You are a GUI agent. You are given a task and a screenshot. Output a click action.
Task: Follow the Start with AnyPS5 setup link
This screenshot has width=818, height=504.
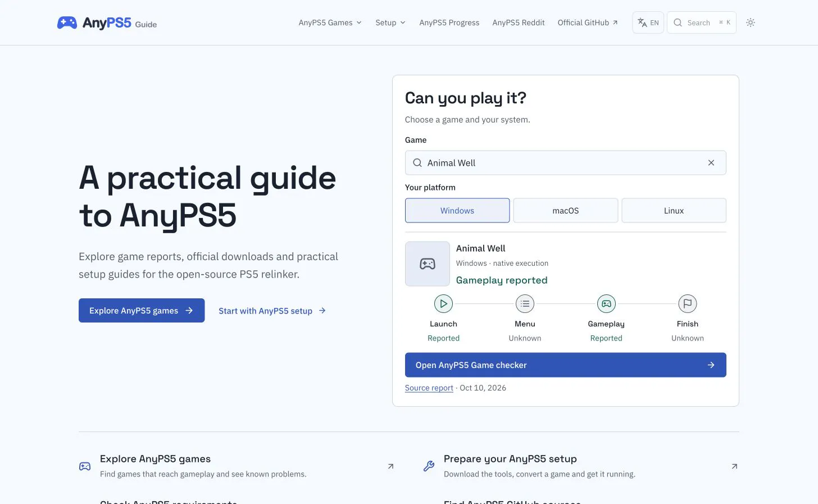[272, 311]
